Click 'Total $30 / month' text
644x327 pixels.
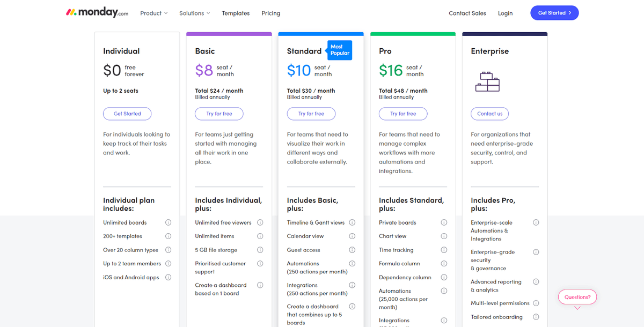click(311, 91)
